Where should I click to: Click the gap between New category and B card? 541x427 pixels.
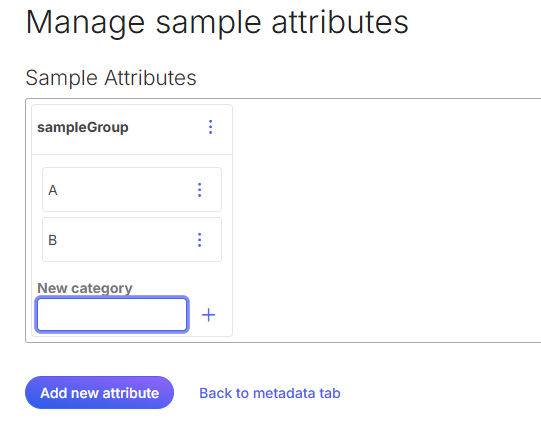[x=132, y=271]
